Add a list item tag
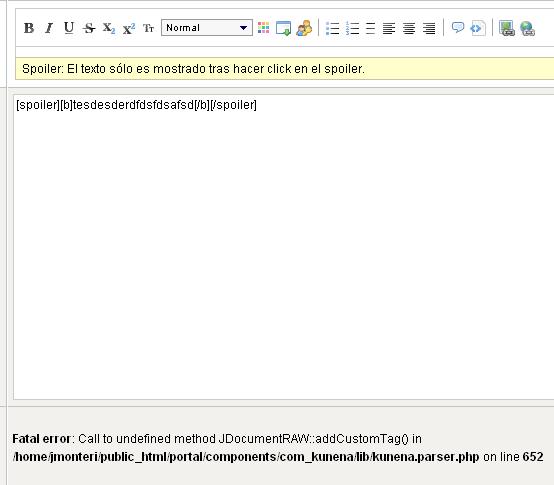This screenshot has height=485, width=554. pos(370,28)
